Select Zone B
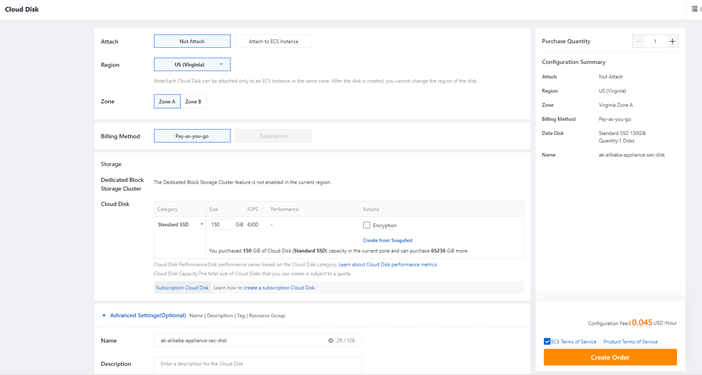Image resolution: width=702 pixels, height=375 pixels. (x=193, y=102)
